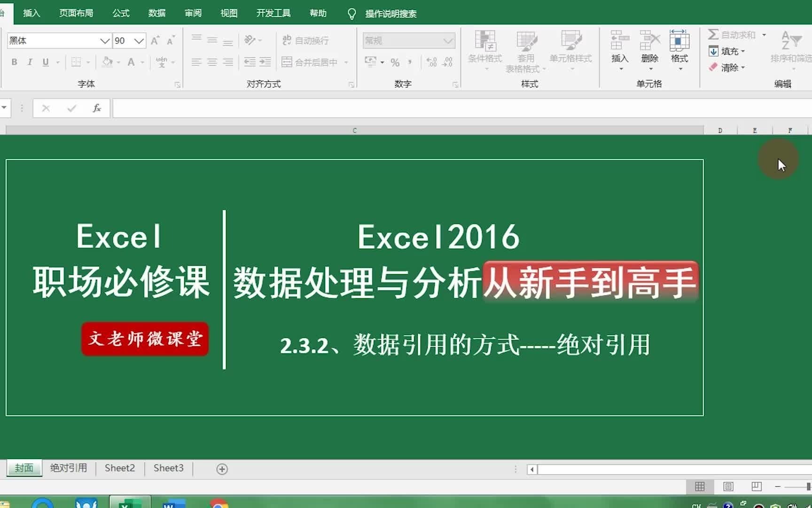Toggle wrap text (自动换行)
The image size is (812, 508).
click(305, 40)
